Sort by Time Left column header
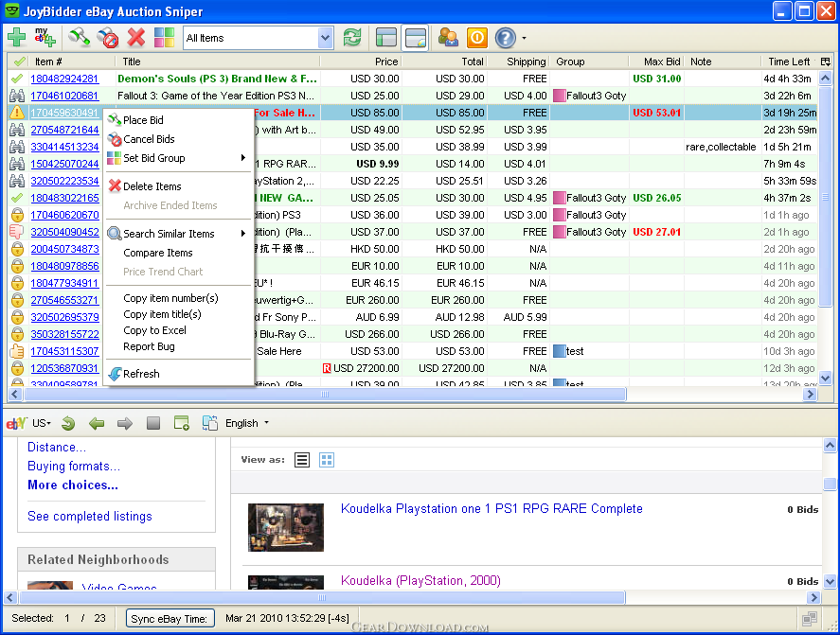Screen dimensions: 840x635 (x=789, y=62)
